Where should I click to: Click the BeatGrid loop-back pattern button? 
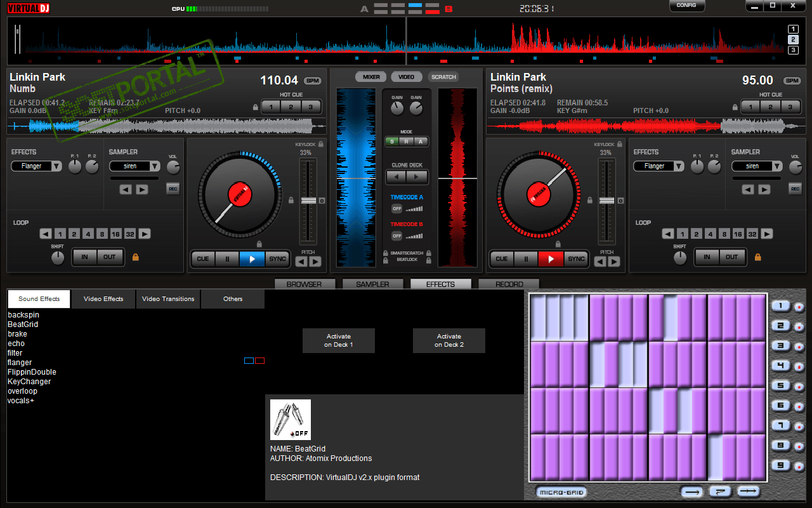pos(721,491)
